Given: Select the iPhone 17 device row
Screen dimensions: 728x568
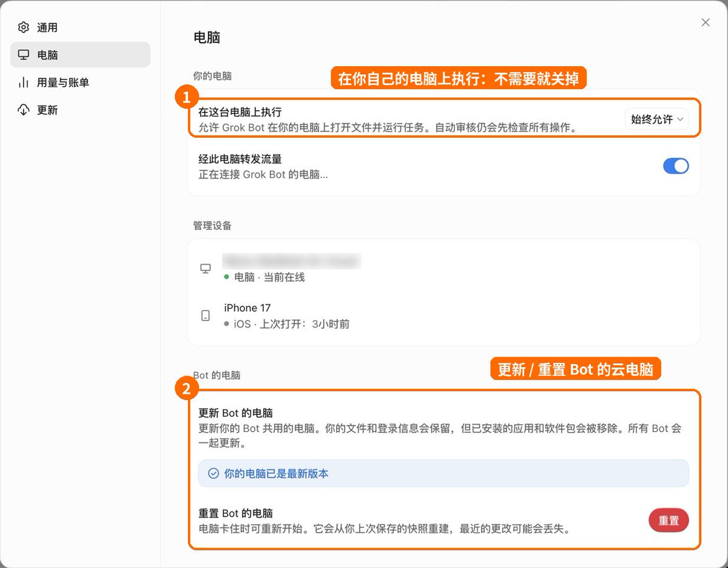Looking at the screenshot, I should pyautogui.click(x=443, y=316).
